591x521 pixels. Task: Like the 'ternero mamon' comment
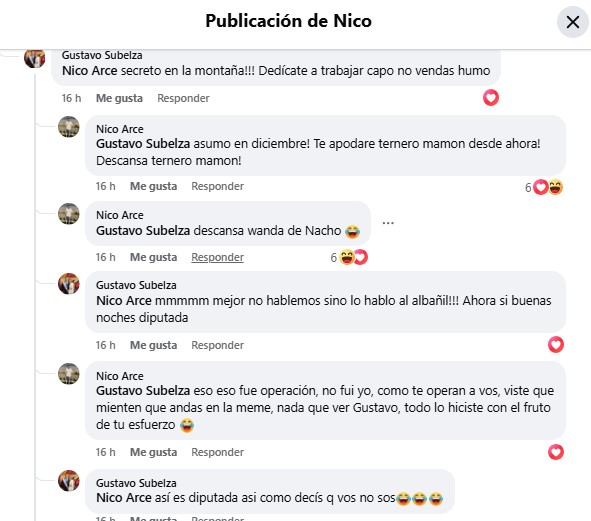click(153, 186)
